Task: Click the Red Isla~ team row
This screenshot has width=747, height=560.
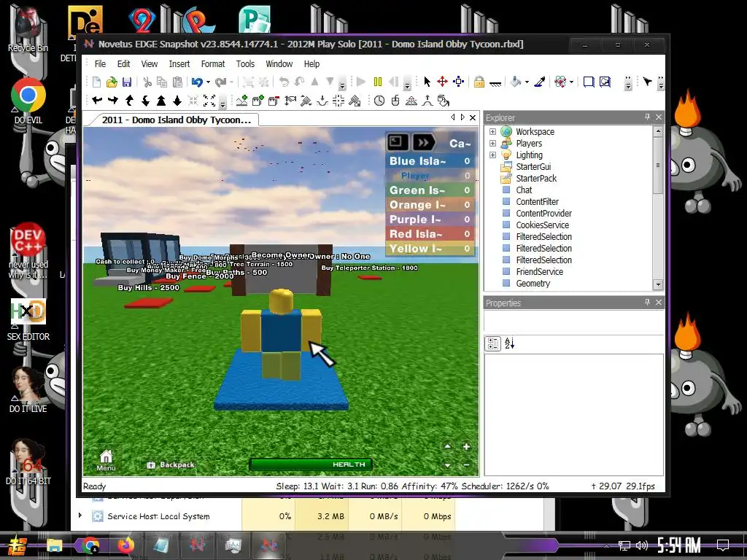Action: pyautogui.click(x=430, y=234)
